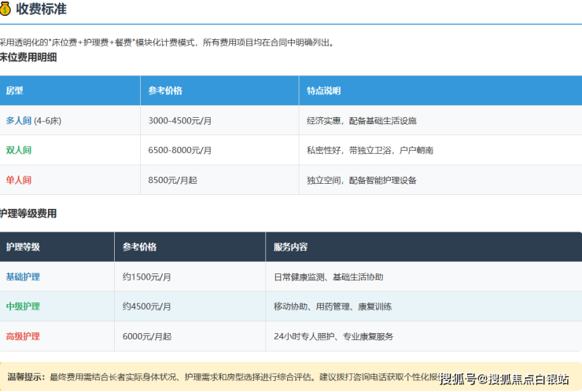582x392 pixels.
Task: Select the green 中级护理 label
Action: coord(23,306)
